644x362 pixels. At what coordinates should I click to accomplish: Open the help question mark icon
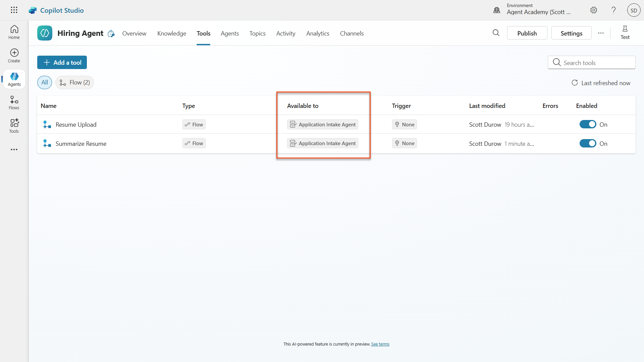point(613,10)
